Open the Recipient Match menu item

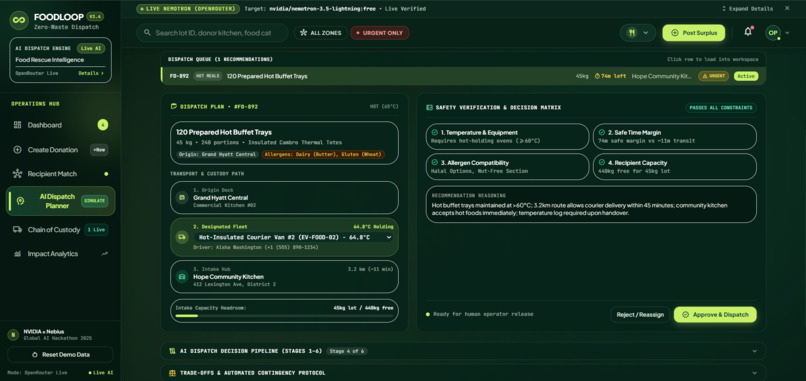[60, 174]
